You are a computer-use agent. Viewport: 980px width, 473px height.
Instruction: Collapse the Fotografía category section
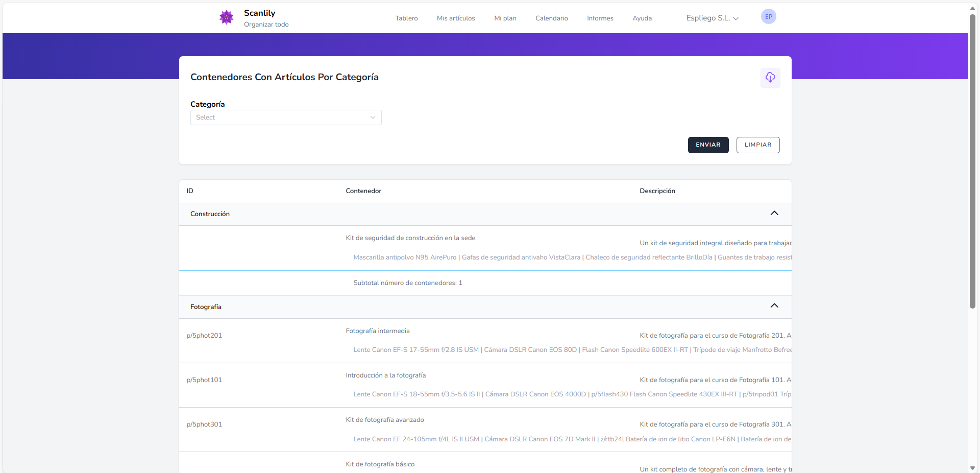[x=774, y=306]
